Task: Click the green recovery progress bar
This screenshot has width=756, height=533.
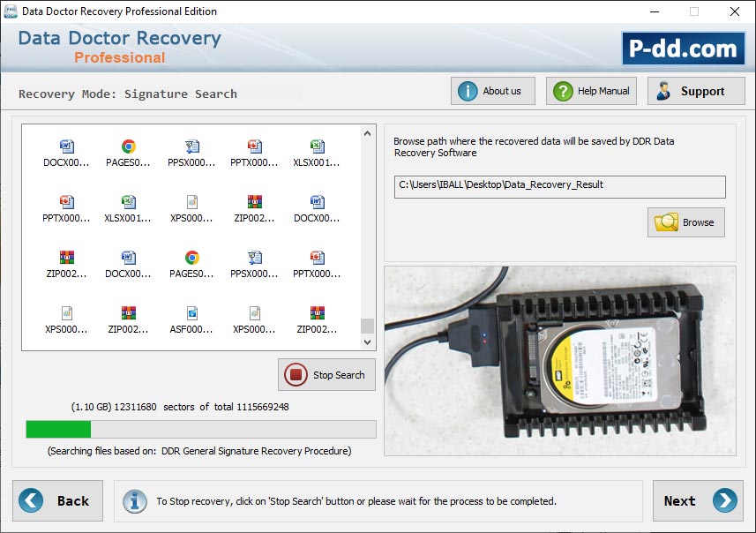Action: pyautogui.click(x=58, y=430)
